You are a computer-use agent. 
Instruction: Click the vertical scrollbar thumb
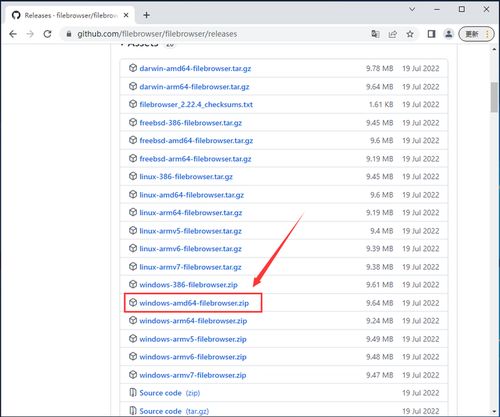[494, 97]
